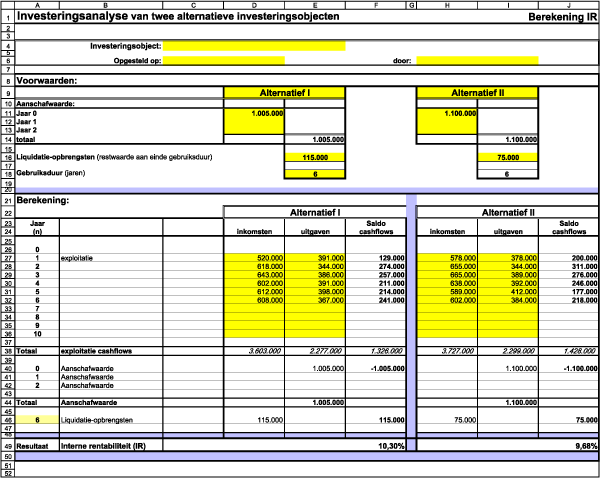Click the 'Berekening IR' heading
The height and width of the screenshot is (478, 600).
[562, 17]
